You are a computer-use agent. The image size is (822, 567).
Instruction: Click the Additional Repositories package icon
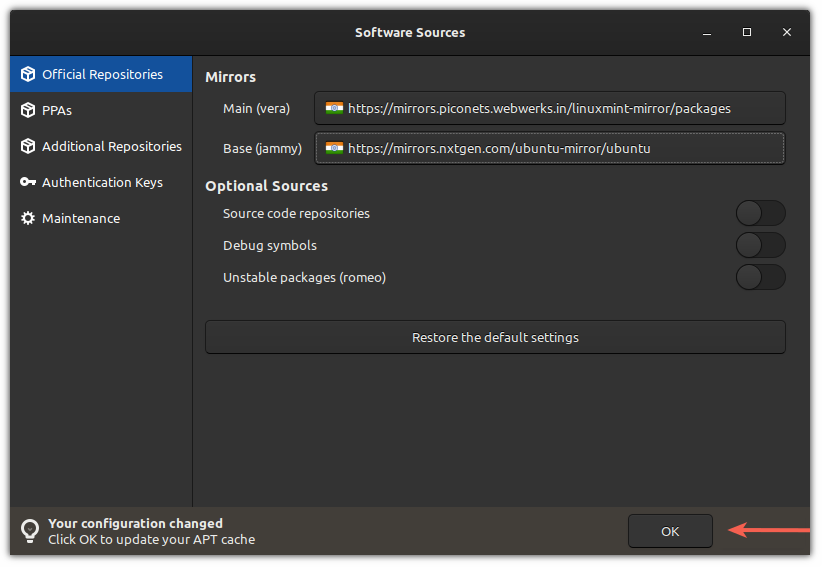click(28, 146)
